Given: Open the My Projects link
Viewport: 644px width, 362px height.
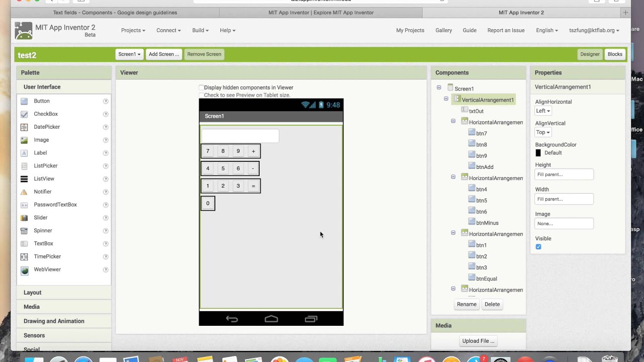Looking at the screenshot, I should [x=410, y=30].
